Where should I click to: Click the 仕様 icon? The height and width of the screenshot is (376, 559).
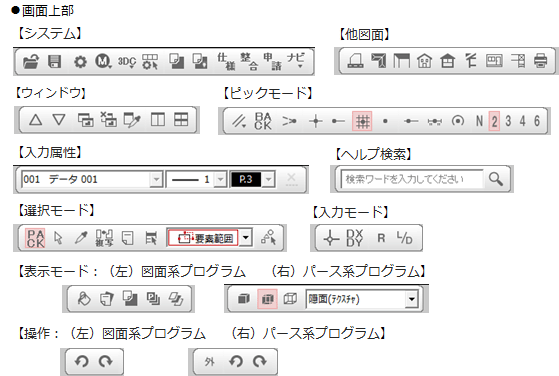(x=226, y=62)
